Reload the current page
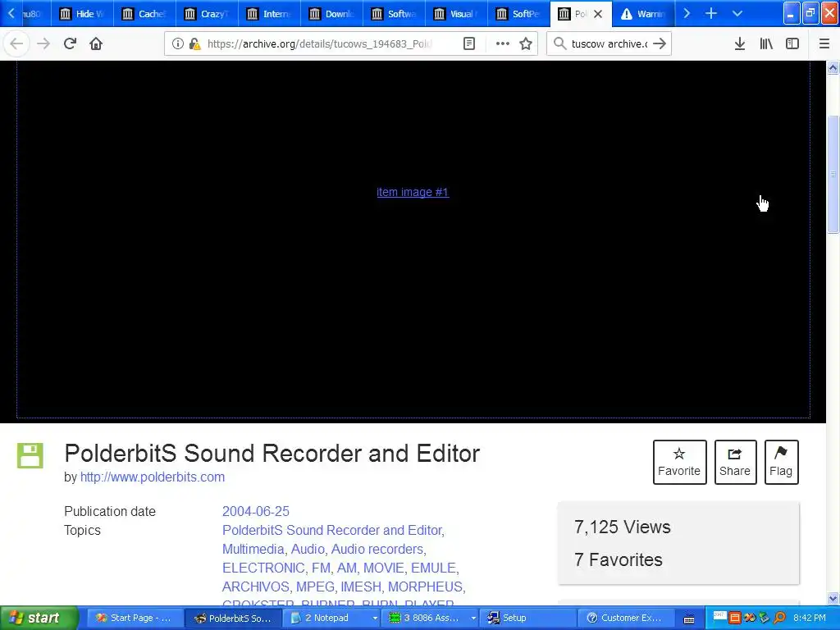 tap(71, 44)
